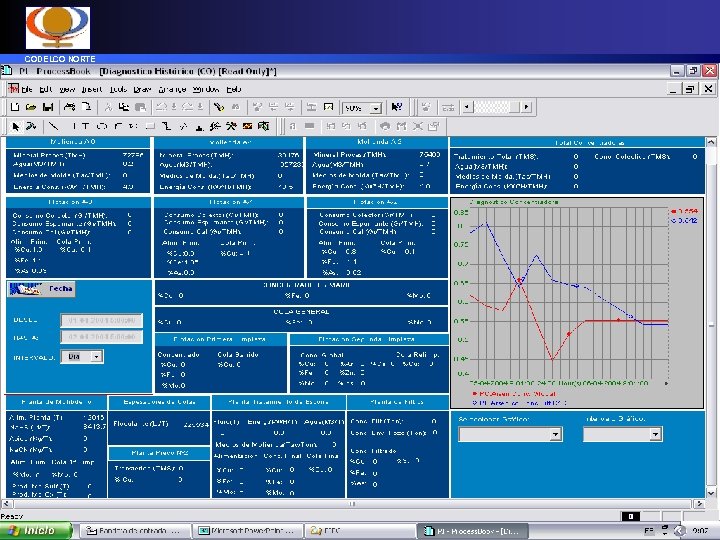Click the Inicio start button
The image size is (720, 540).
click(x=34, y=529)
